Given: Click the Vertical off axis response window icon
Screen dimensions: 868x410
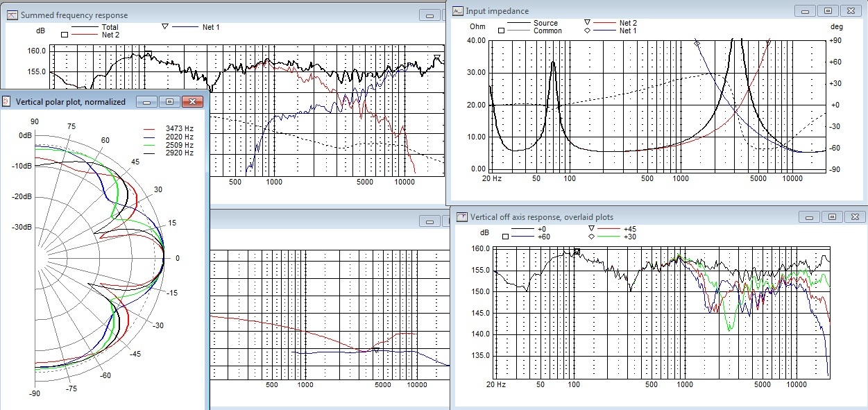Looking at the screenshot, I should 462,217.
